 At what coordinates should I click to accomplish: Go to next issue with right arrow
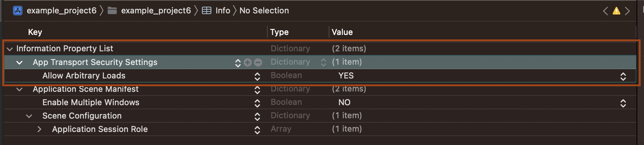pyautogui.click(x=628, y=11)
